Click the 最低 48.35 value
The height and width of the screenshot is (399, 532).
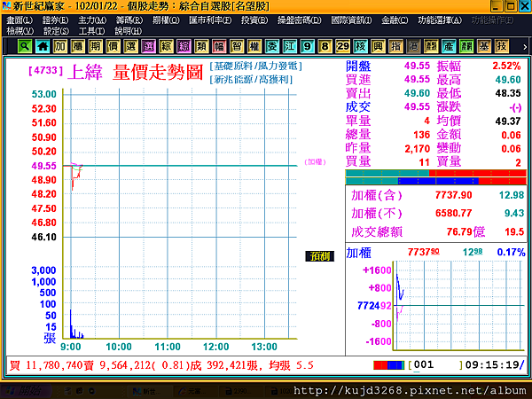coord(508,93)
